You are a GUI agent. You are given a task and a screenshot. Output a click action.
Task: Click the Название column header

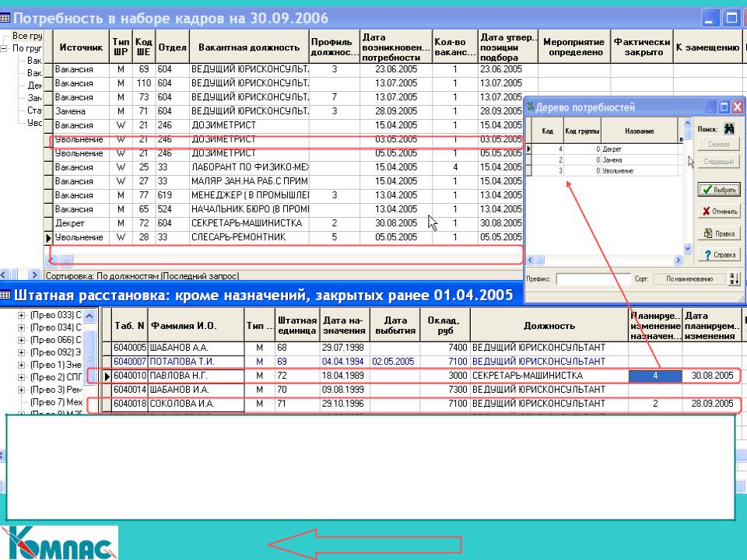click(640, 131)
